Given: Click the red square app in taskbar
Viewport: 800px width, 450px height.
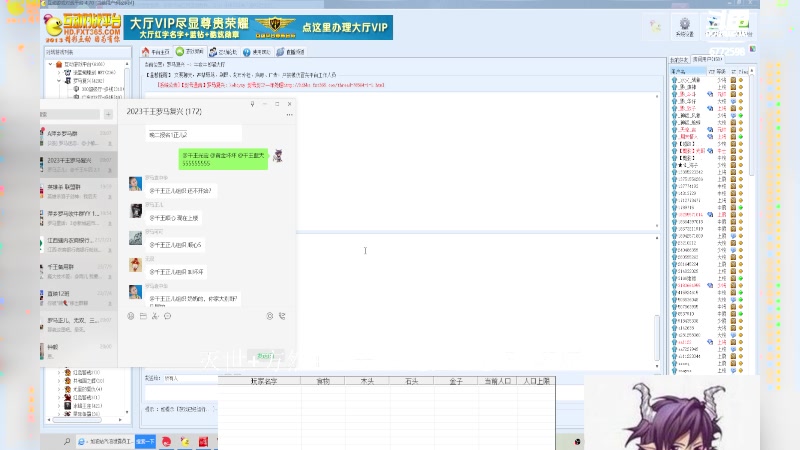Looking at the screenshot, I should pos(203,442).
